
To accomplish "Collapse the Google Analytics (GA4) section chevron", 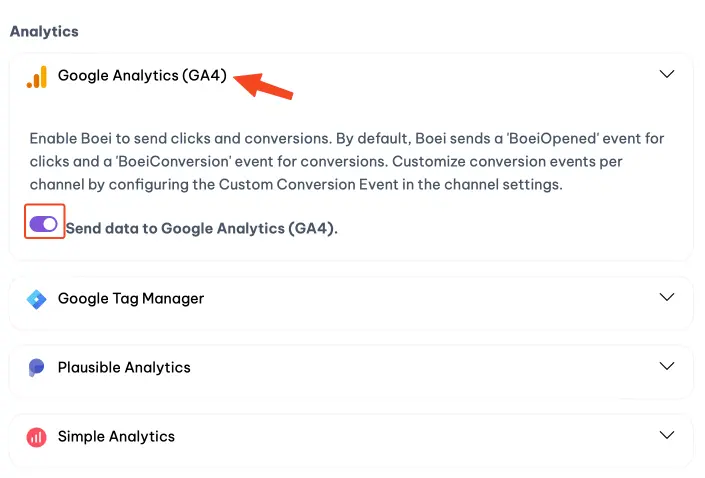I will point(667,75).
